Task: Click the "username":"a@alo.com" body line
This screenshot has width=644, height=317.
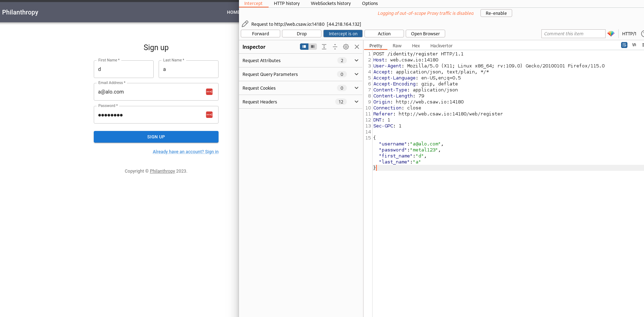Action: click(x=411, y=144)
